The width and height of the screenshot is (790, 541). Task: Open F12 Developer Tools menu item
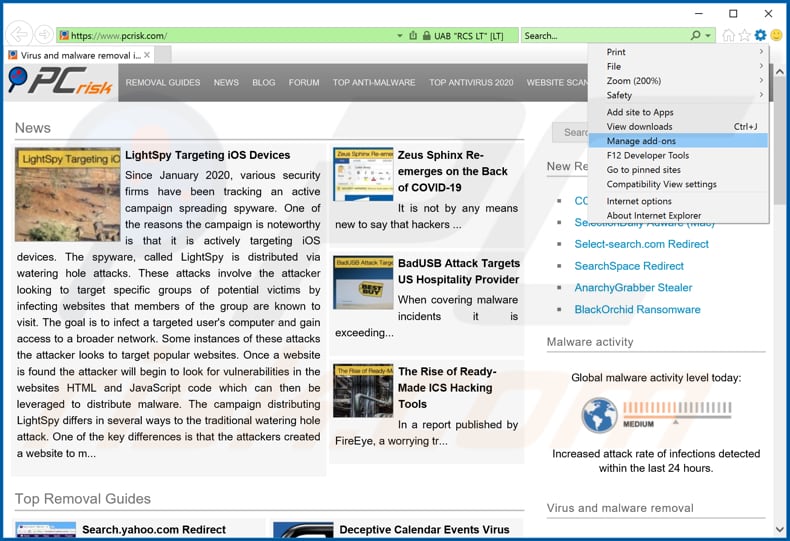point(647,155)
